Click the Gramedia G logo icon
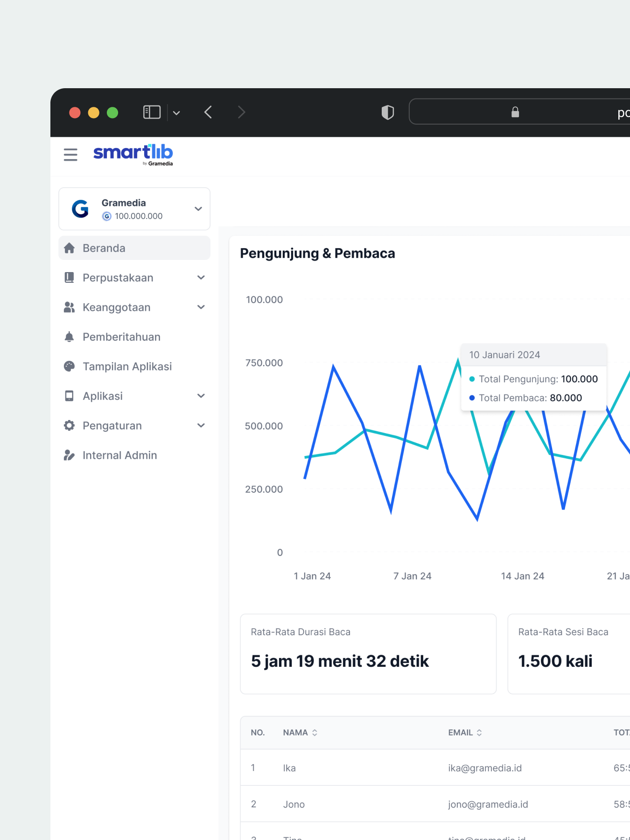630x840 pixels. tap(80, 209)
